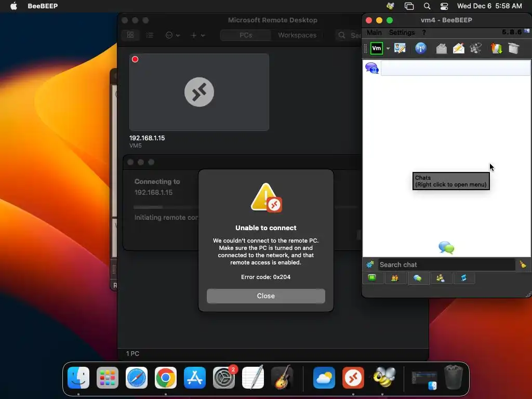
Task: Switch to the groups tab with orange people
Action: [x=395, y=278]
